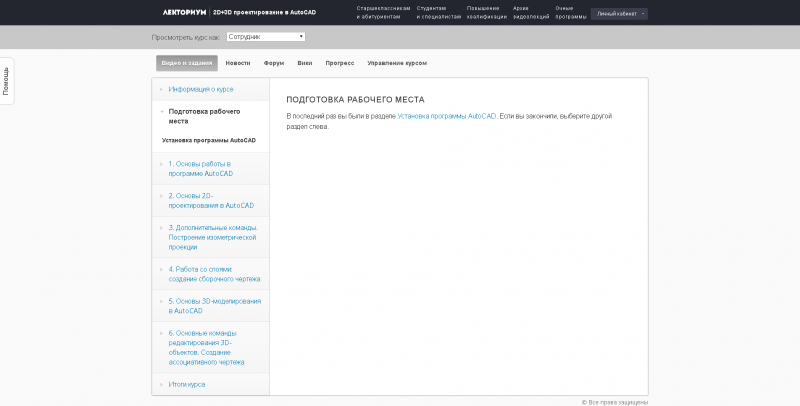Open the Вики tab
800x406 pixels.
click(305, 63)
